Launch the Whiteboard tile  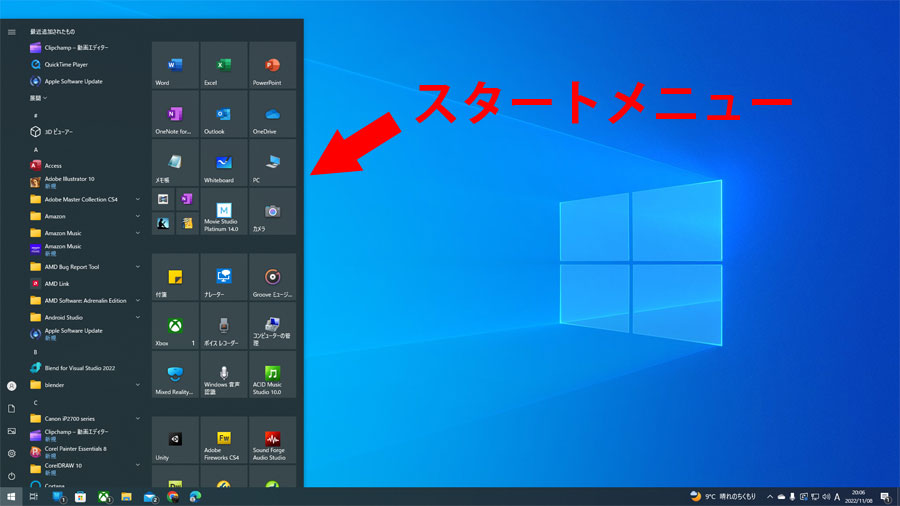(224, 162)
